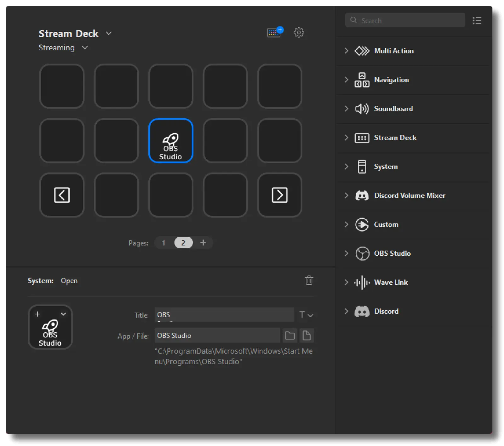Viewport: 504px width, 446px height.
Task: Click the Wave Link label
Action: (391, 282)
